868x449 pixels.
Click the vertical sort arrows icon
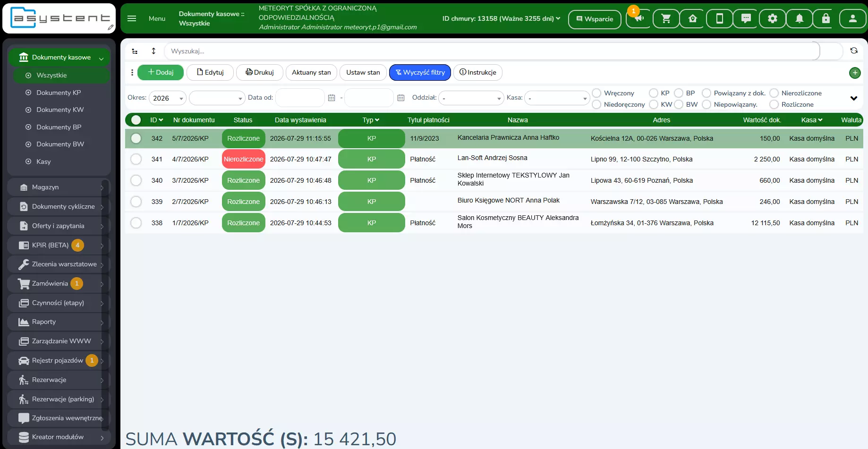coord(153,51)
